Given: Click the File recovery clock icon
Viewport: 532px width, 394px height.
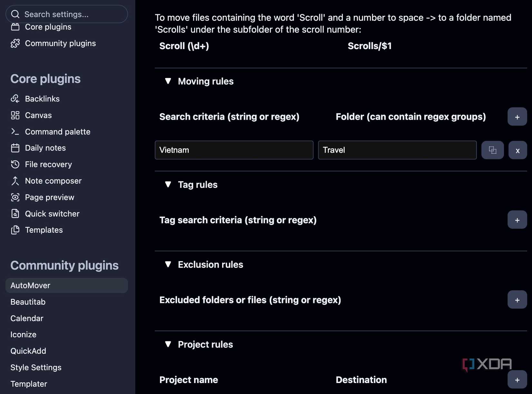Looking at the screenshot, I should [x=15, y=164].
